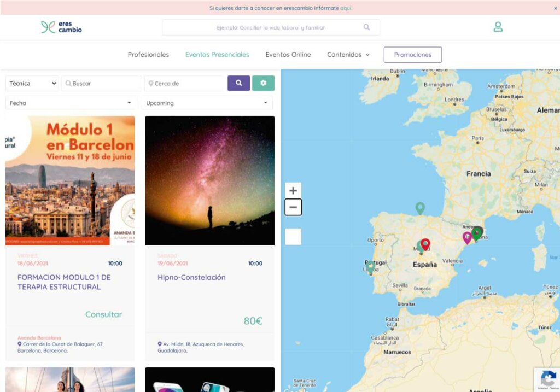Zoom out on the map
This screenshot has height=392, width=560.
pyautogui.click(x=293, y=207)
